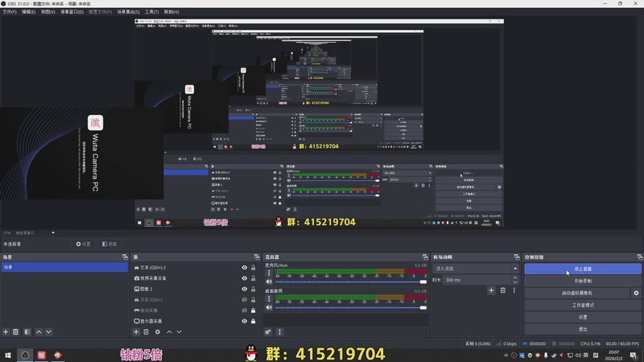Open the 工具(T) menu
The height and width of the screenshot is (362, 644).
pos(151,12)
